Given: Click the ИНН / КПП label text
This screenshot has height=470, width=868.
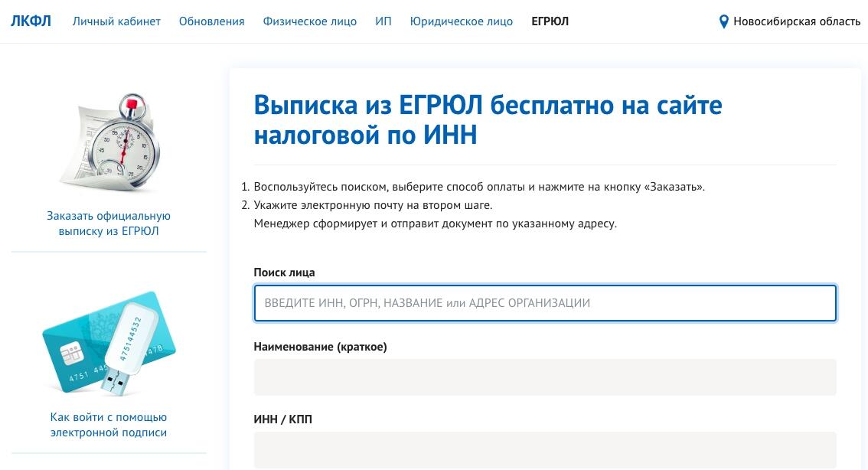Looking at the screenshot, I should click(282, 419).
